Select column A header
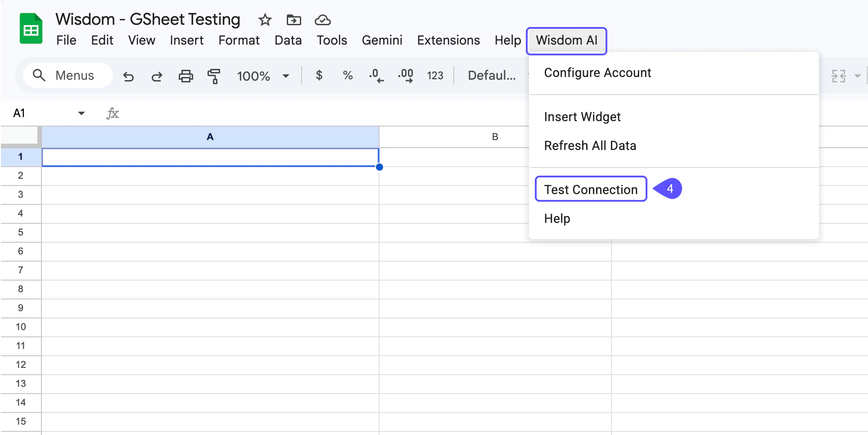Screen dimensions: 868x435 pos(210,137)
